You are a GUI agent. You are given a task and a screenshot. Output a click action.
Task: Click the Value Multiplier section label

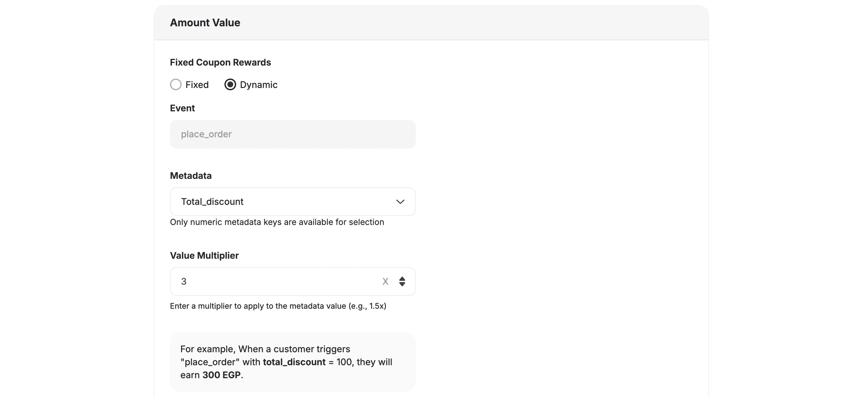click(x=204, y=255)
